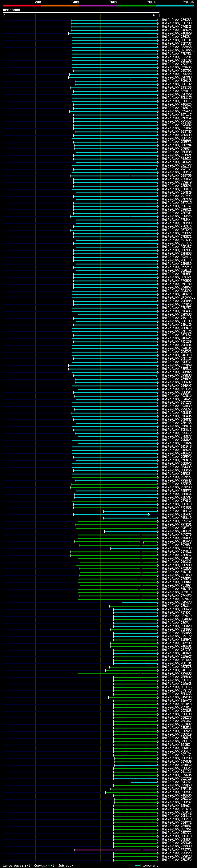Select the UniRef100_P48619 label
This screenshot has width=197, height=868.
coord(177,108)
